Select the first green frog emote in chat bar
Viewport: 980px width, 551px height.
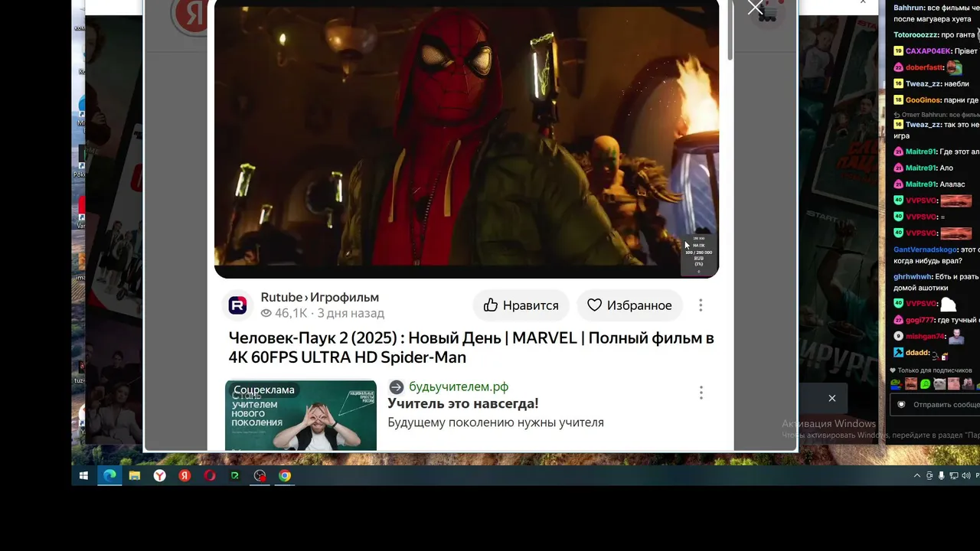click(x=897, y=384)
